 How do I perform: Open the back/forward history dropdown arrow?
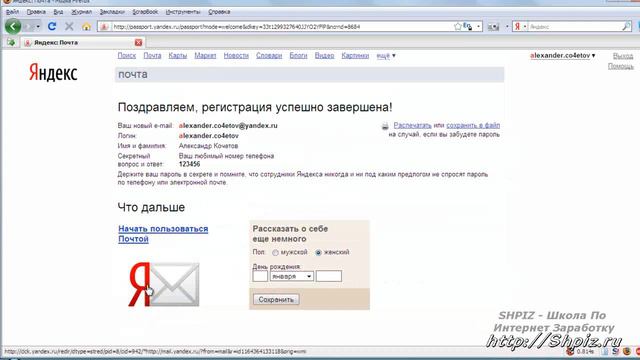coord(38,27)
